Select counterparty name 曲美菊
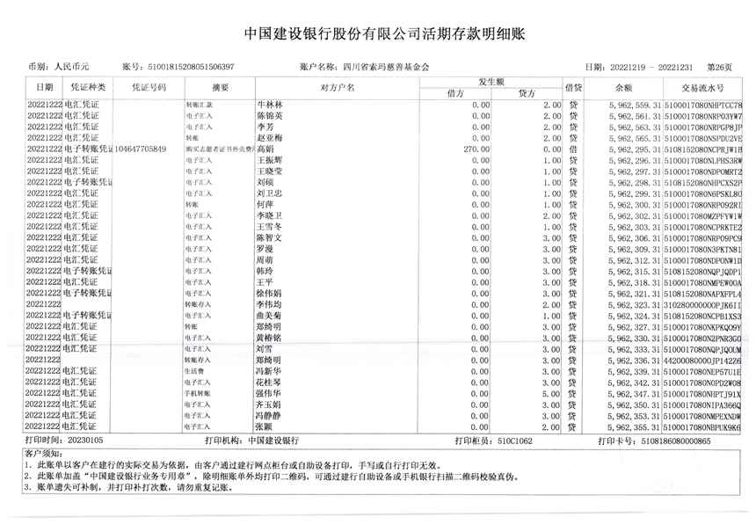This screenshot has height=532, width=756. tap(270, 316)
